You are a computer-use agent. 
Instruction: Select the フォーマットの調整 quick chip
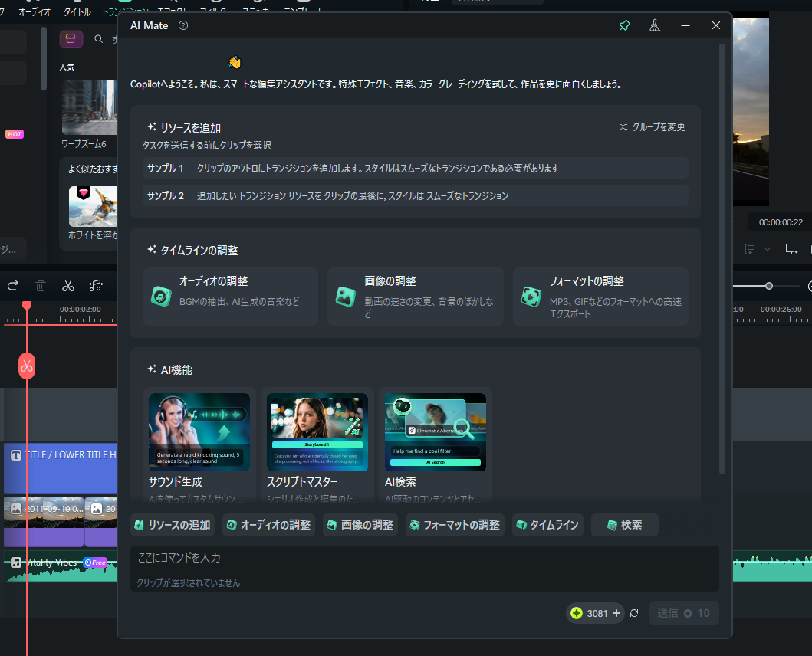coord(455,525)
